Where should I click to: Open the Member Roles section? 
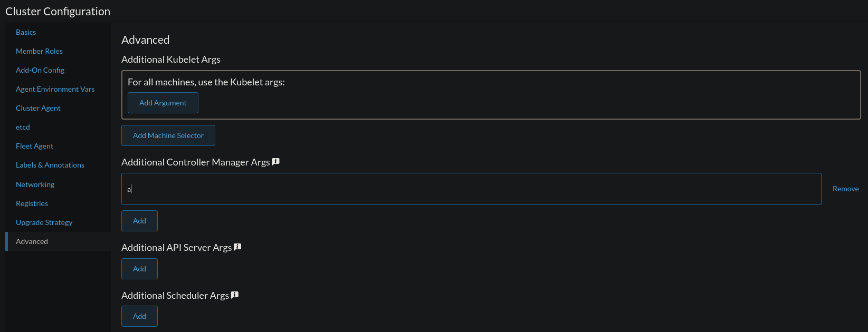pos(39,51)
